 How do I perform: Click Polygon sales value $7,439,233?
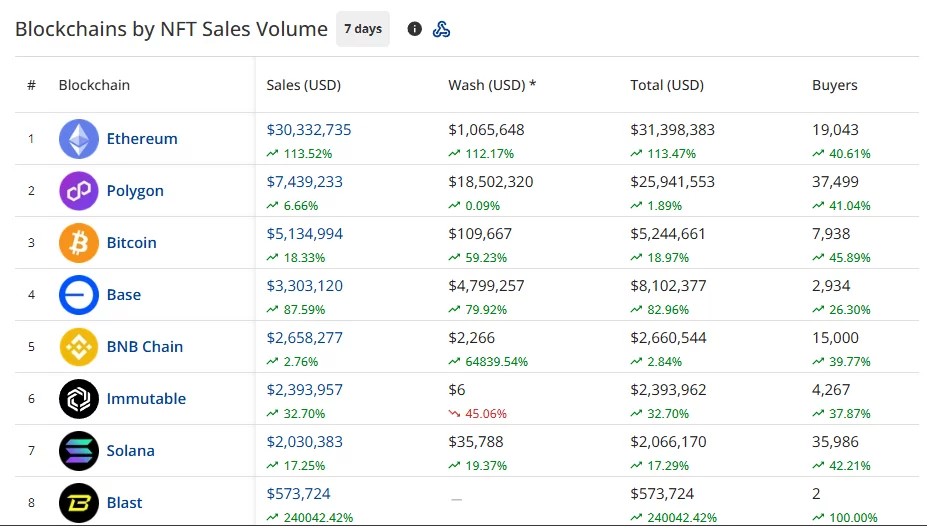click(x=304, y=182)
